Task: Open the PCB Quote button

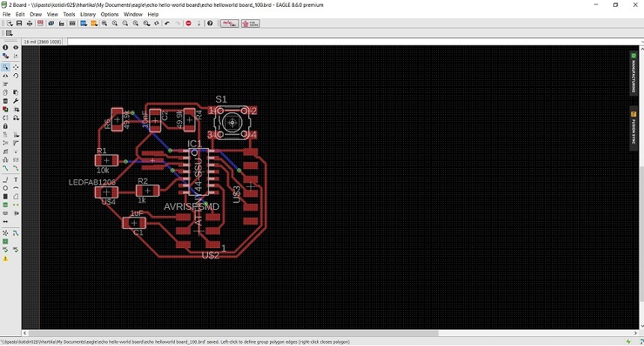Action: [x=250, y=23]
